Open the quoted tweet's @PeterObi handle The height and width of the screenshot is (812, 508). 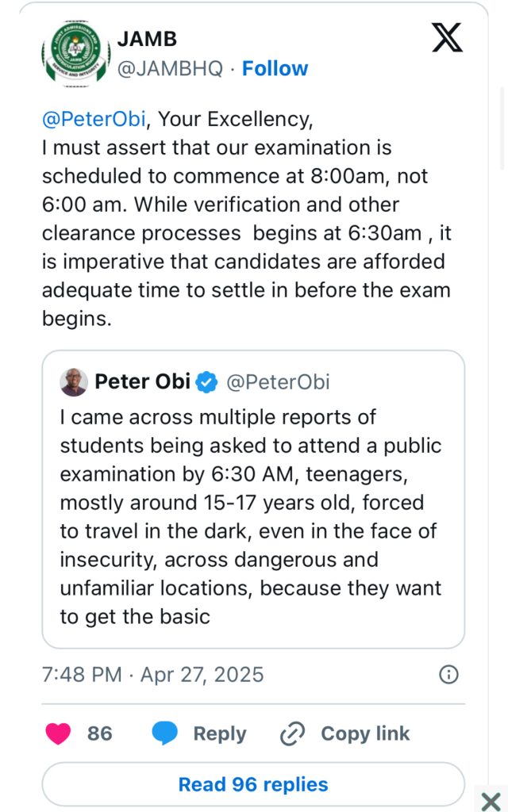pos(278,382)
